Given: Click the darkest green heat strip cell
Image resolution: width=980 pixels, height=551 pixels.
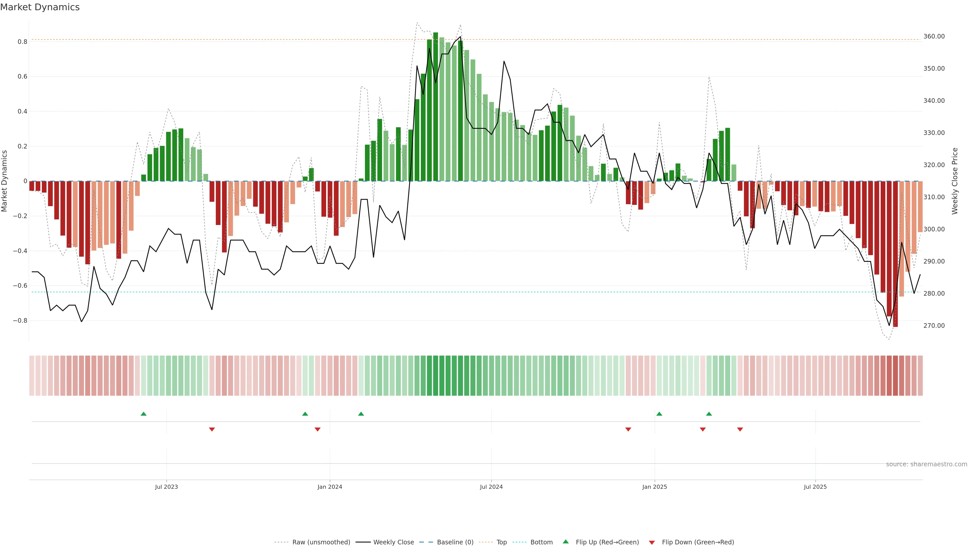Looking at the screenshot, I should point(436,376).
